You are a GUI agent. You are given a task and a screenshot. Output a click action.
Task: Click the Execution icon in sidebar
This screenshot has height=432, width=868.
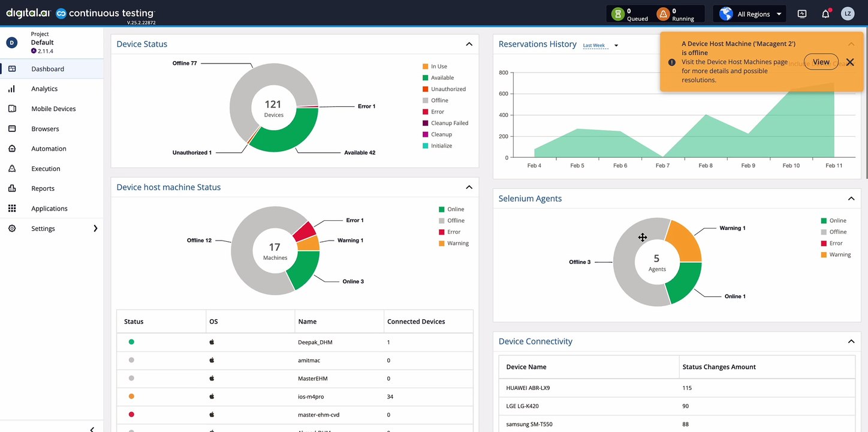[x=12, y=169]
